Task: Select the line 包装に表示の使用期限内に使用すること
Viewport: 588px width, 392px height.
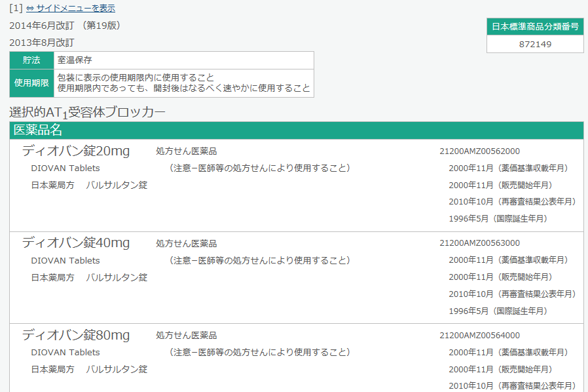Action: pos(136,78)
